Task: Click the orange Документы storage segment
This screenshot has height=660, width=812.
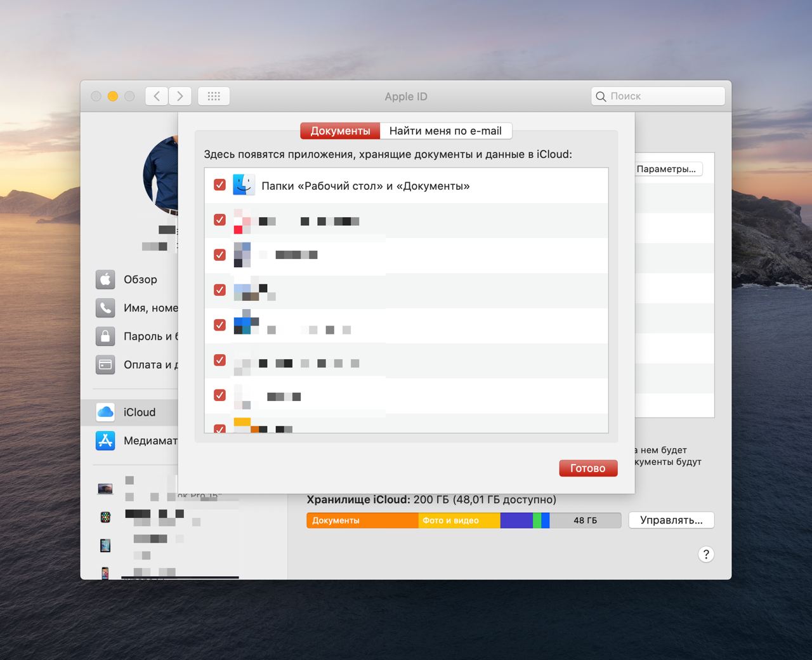Action: coord(363,520)
